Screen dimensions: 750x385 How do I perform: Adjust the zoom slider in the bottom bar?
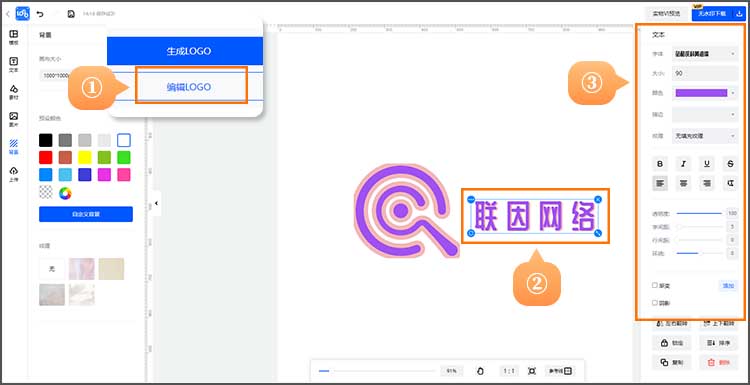coord(376,371)
